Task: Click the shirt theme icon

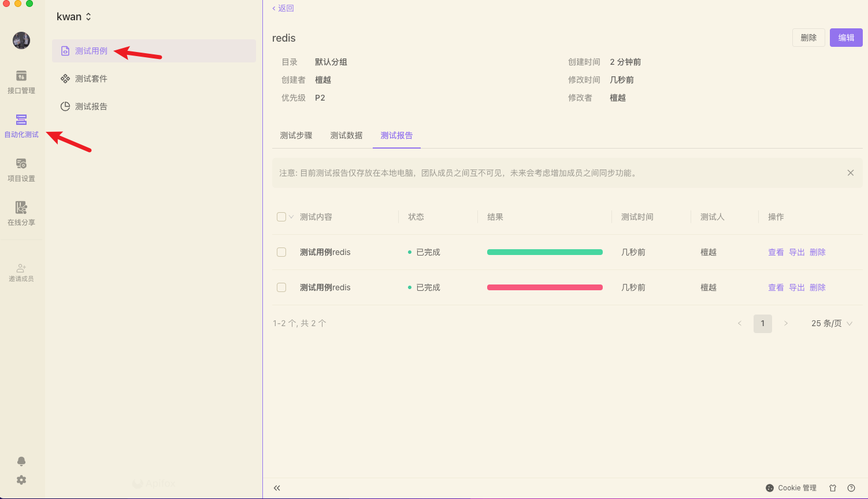Action: pyautogui.click(x=833, y=488)
